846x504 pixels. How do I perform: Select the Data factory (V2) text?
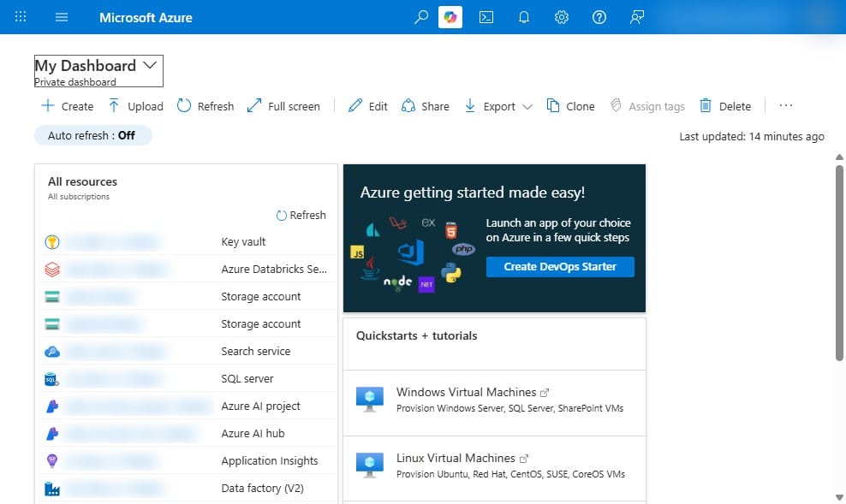[x=263, y=489]
